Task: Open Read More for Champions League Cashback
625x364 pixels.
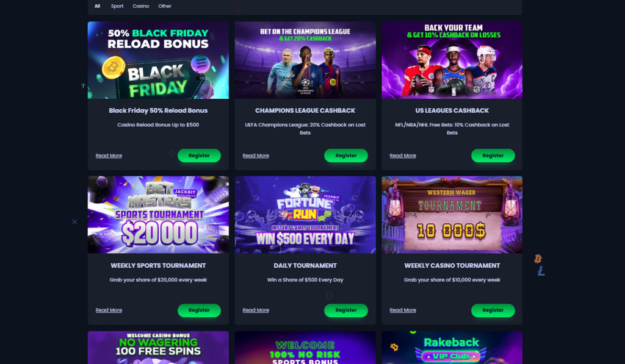Action: [x=256, y=155]
